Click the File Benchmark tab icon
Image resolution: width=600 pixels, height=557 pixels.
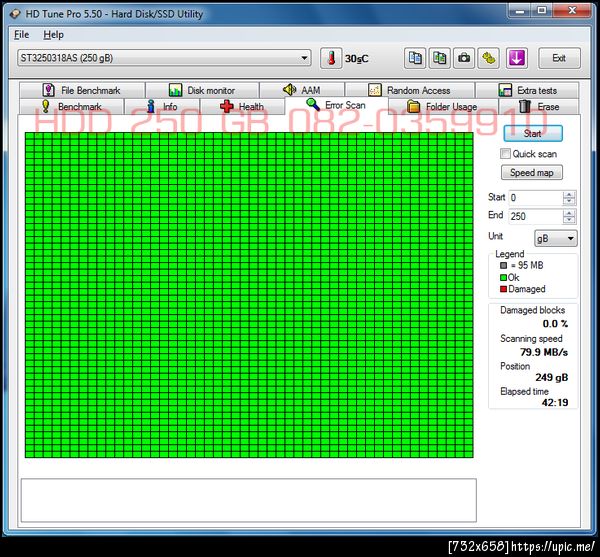(48, 90)
